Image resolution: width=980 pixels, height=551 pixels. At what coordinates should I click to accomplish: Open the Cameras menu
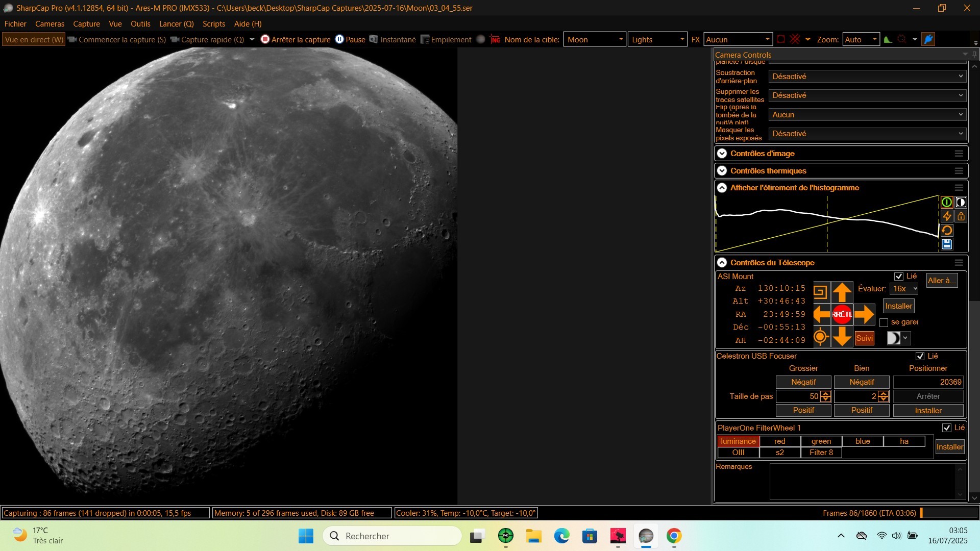(x=50, y=24)
